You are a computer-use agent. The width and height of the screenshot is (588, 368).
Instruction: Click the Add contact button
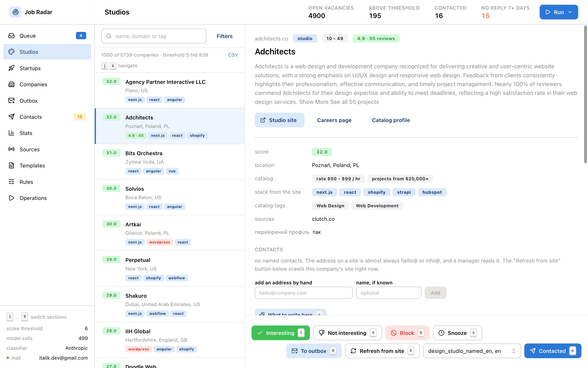coord(435,293)
